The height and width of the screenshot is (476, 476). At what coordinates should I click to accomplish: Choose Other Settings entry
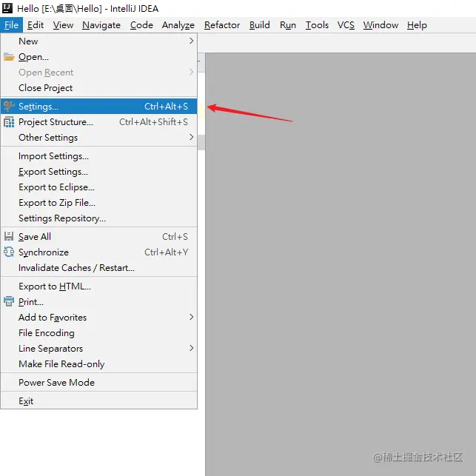[x=99, y=138]
